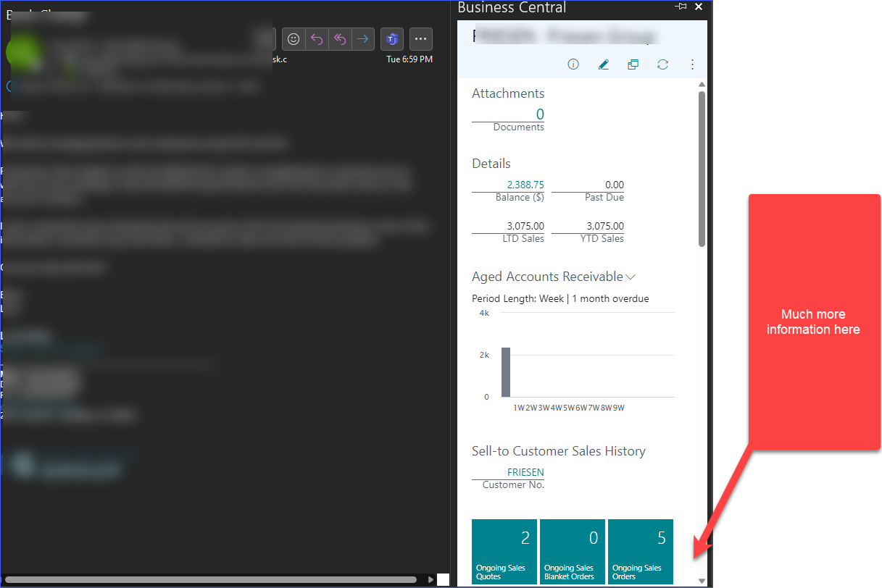Screen dimensions: 882x588
Task: Reply all to the email
Action: (x=340, y=39)
